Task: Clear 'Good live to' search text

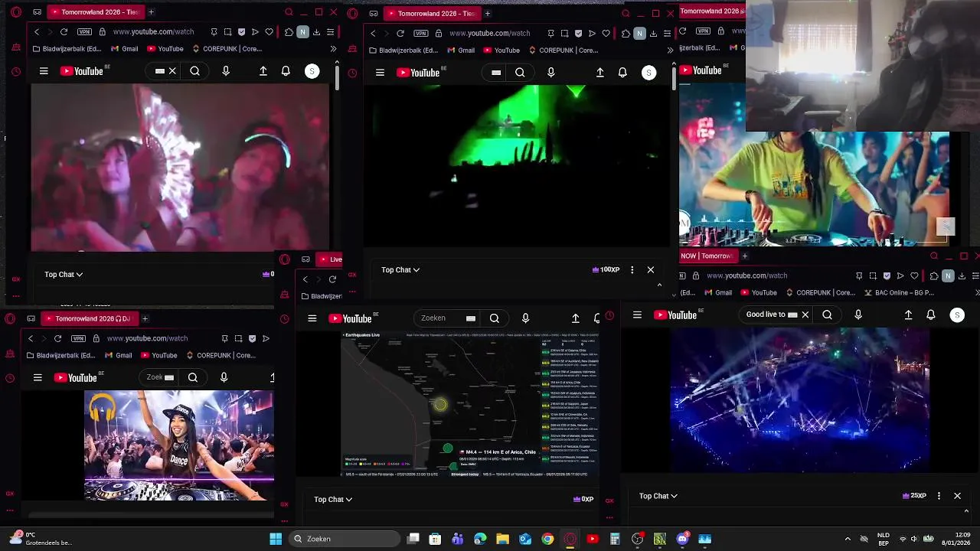Action: click(805, 315)
